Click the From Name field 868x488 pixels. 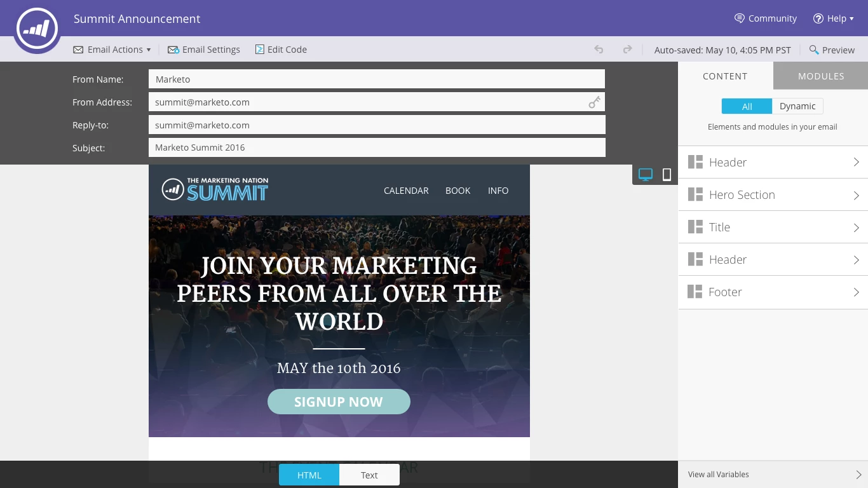point(377,79)
